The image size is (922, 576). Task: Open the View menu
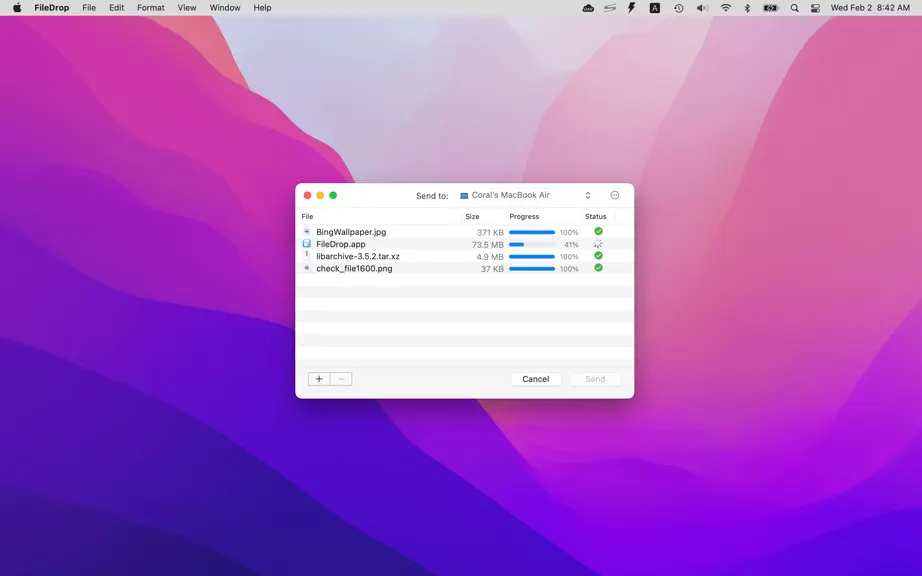[186, 8]
